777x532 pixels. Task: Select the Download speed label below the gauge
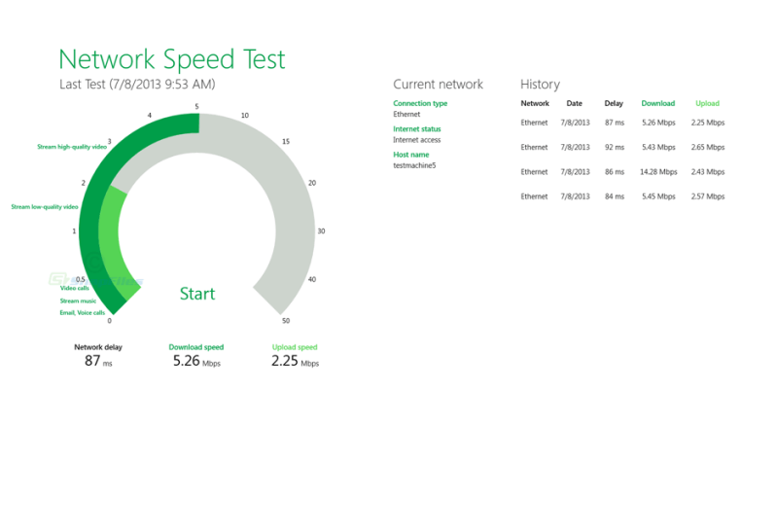(x=196, y=347)
